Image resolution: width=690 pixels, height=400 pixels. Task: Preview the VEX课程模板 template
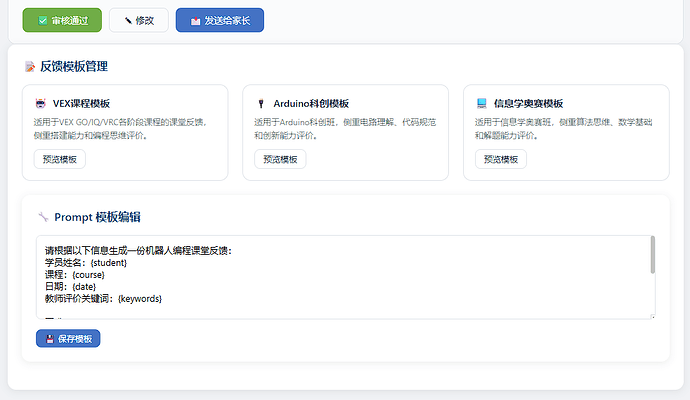[60, 159]
